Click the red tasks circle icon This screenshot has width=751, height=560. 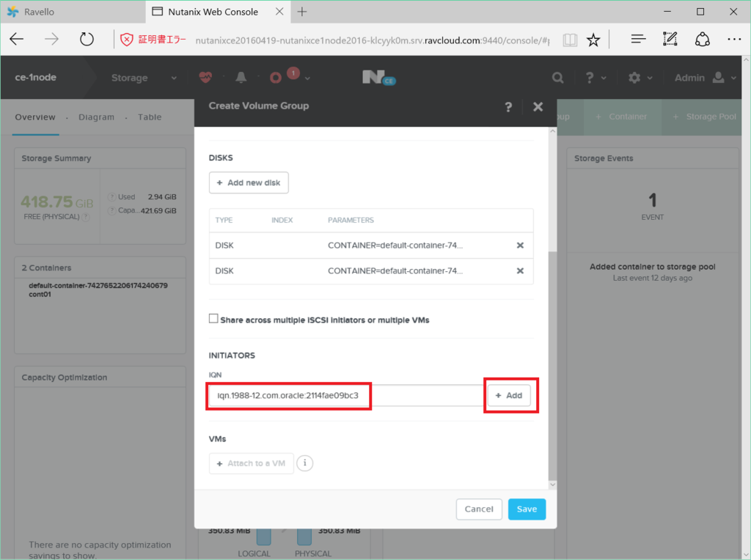click(276, 78)
